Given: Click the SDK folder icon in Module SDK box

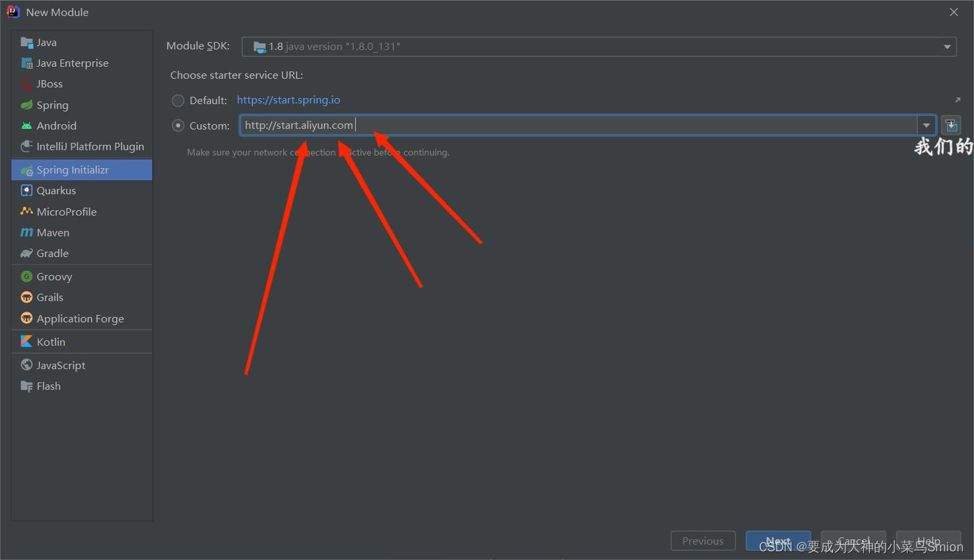Looking at the screenshot, I should pyautogui.click(x=259, y=47).
